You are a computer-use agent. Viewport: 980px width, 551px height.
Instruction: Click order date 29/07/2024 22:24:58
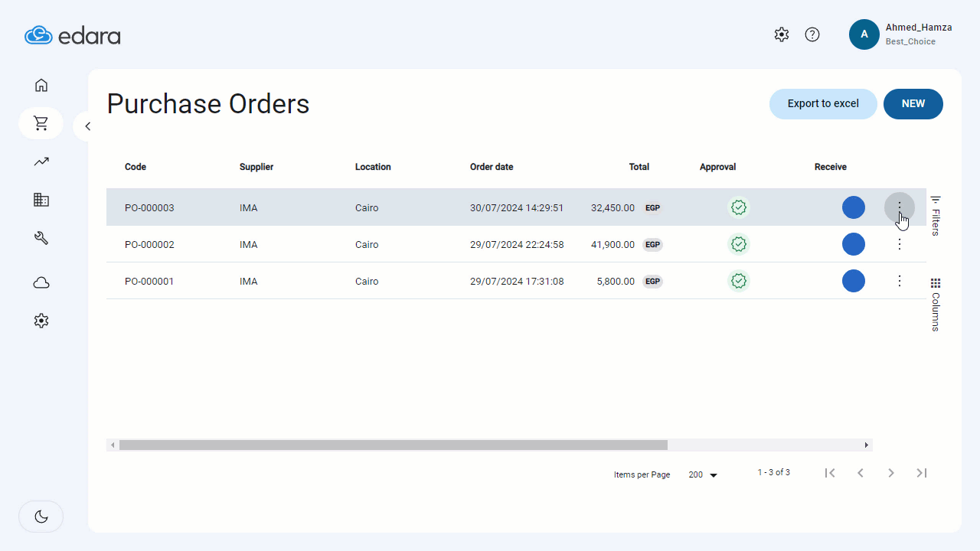[x=517, y=244]
